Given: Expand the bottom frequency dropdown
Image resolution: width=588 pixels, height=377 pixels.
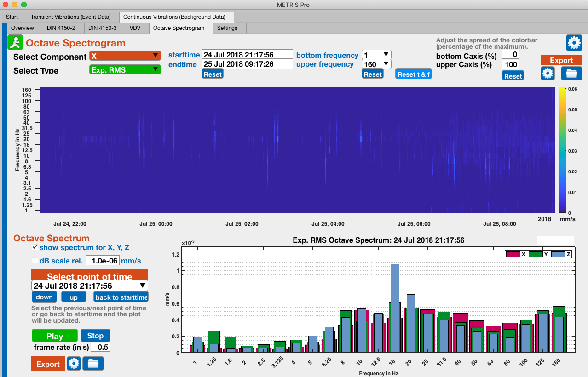Looking at the screenshot, I should click(x=376, y=55).
